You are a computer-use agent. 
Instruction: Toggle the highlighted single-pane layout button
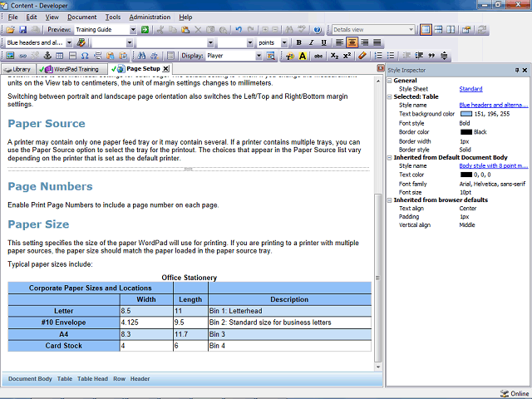click(x=426, y=30)
